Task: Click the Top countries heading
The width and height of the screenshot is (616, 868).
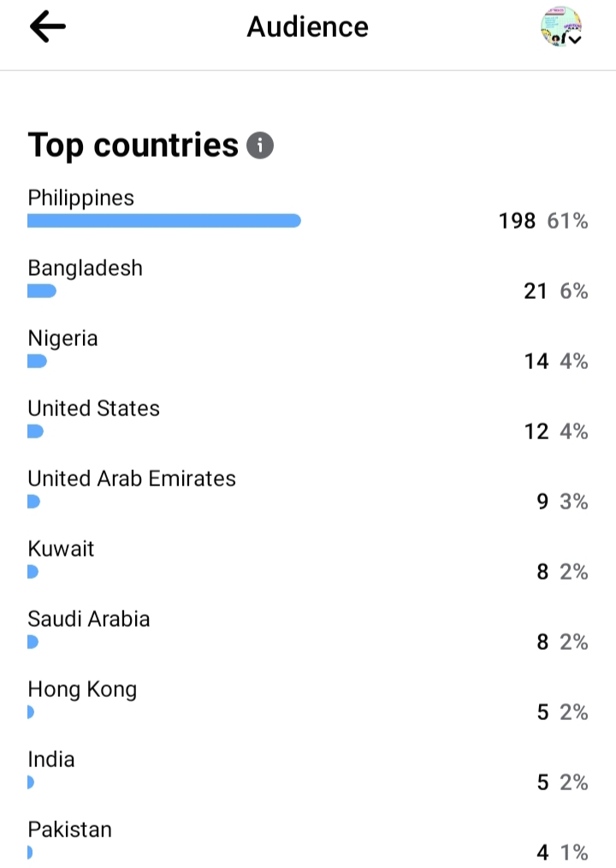Action: pyautogui.click(x=133, y=146)
